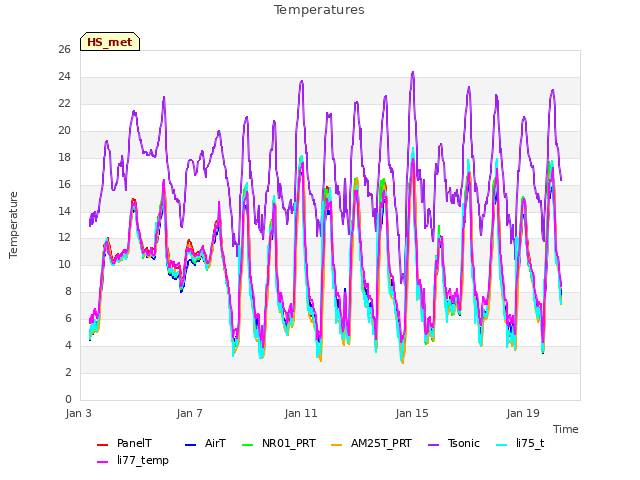The width and height of the screenshot is (640, 480).
Task: Click the magenta li77_temp legend swatch
Action: (102, 462)
